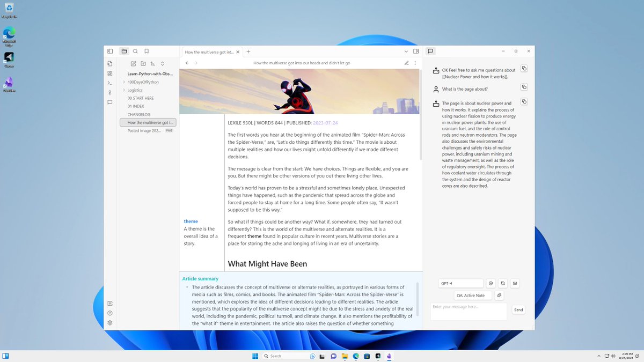The height and width of the screenshot is (362, 644).
Task: Click the 'What Might Have Been' heading
Action: (267, 264)
